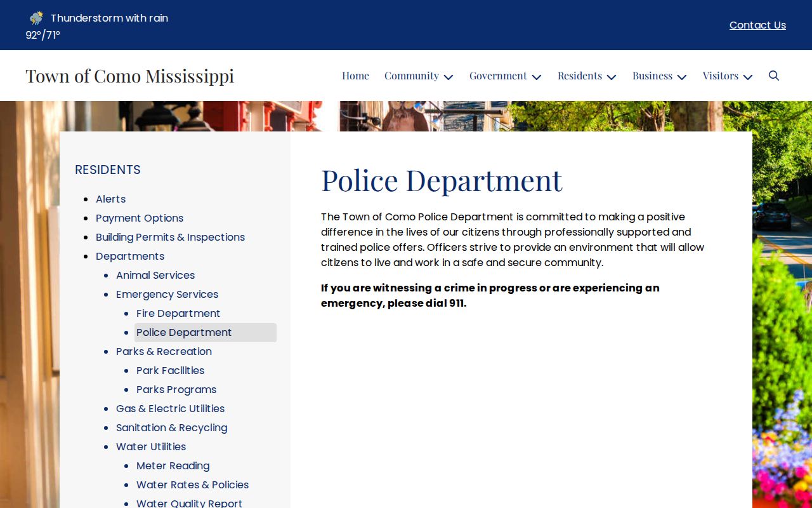Click the 'Thunderstorm with rain' weather text
Screen dimensions: 812x508
click(109, 18)
